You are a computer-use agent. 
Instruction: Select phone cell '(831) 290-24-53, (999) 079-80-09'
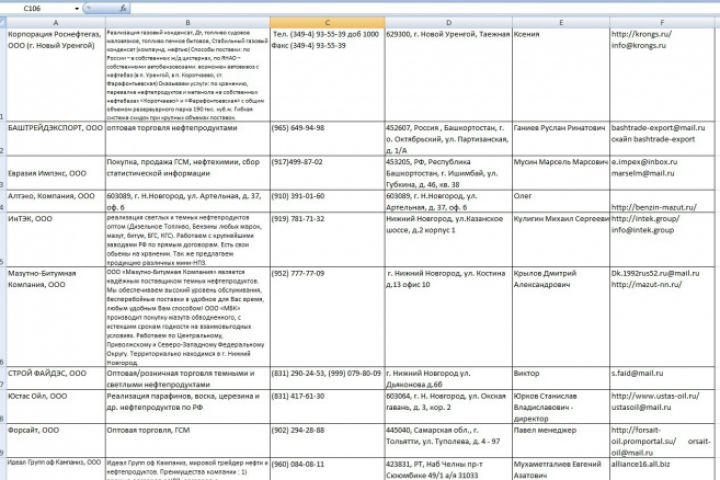tap(327, 378)
